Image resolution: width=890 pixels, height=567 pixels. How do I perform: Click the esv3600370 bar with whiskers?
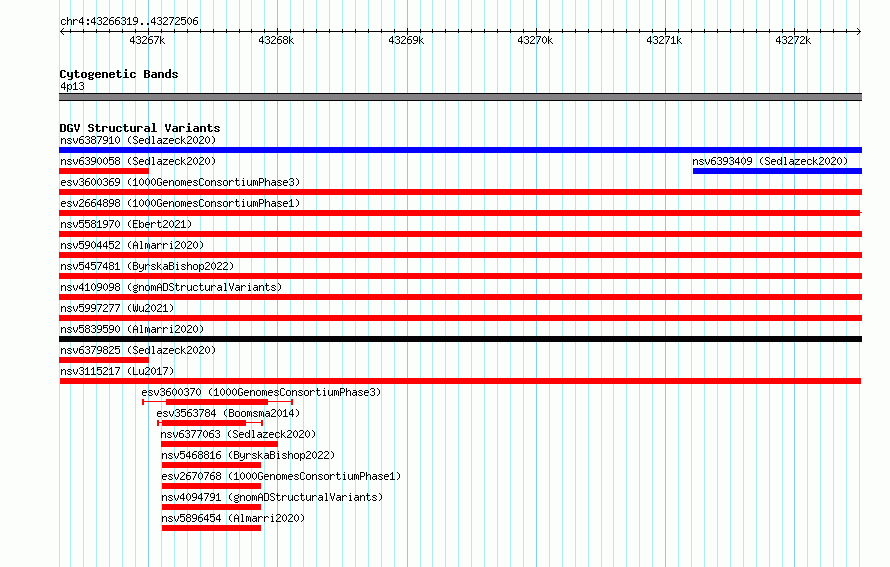coord(217,402)
